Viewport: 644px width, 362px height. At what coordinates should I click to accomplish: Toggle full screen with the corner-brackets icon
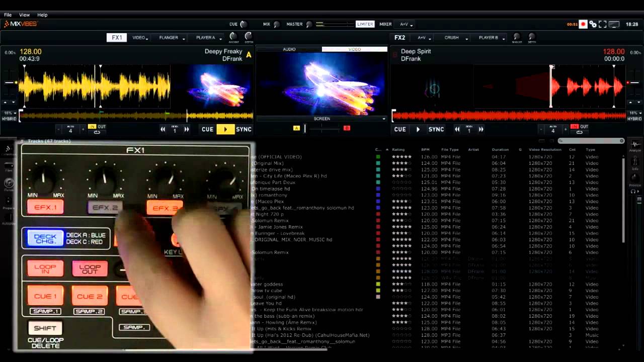tap(603, 24)
